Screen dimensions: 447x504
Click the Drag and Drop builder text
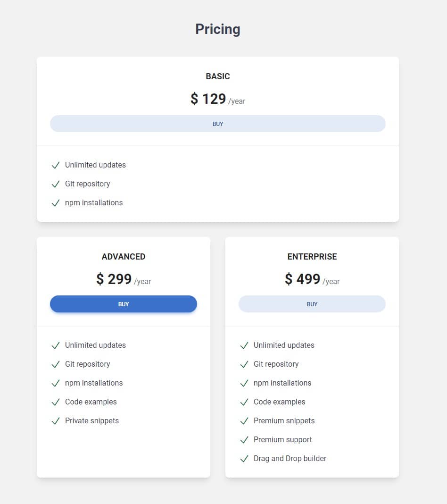click(x=290, y=459)
